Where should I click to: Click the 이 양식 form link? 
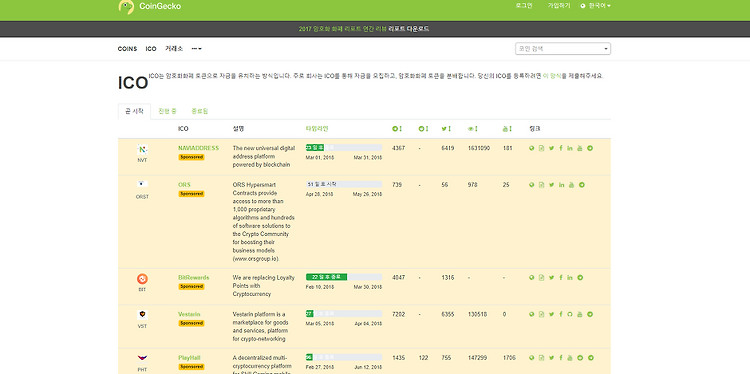(x=552, y=76)
